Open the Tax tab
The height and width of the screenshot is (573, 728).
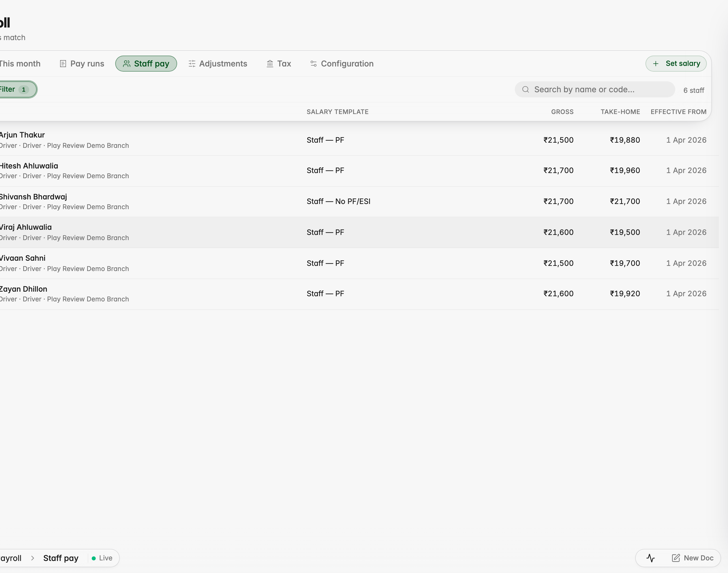pos(279,64)
